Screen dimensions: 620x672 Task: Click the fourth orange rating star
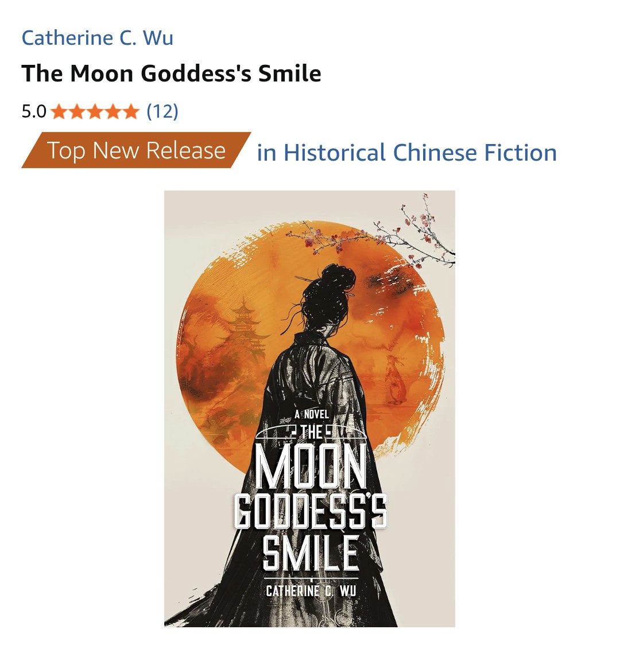coord(113,111)
